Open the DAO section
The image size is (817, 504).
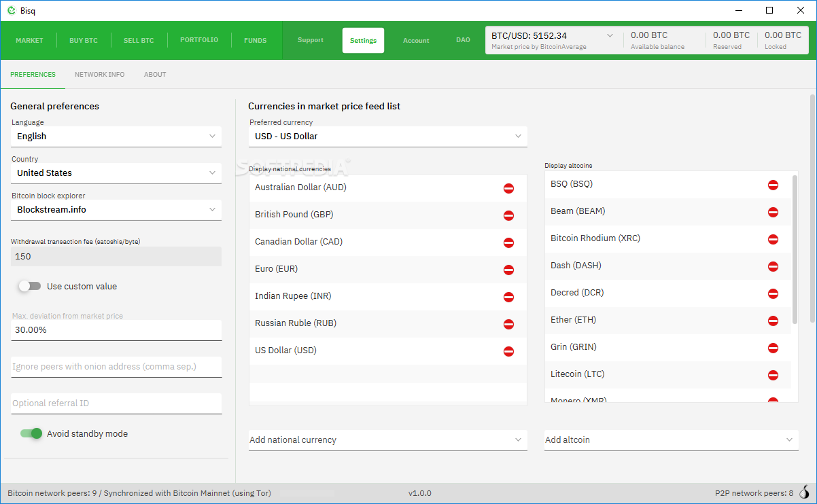463,40
